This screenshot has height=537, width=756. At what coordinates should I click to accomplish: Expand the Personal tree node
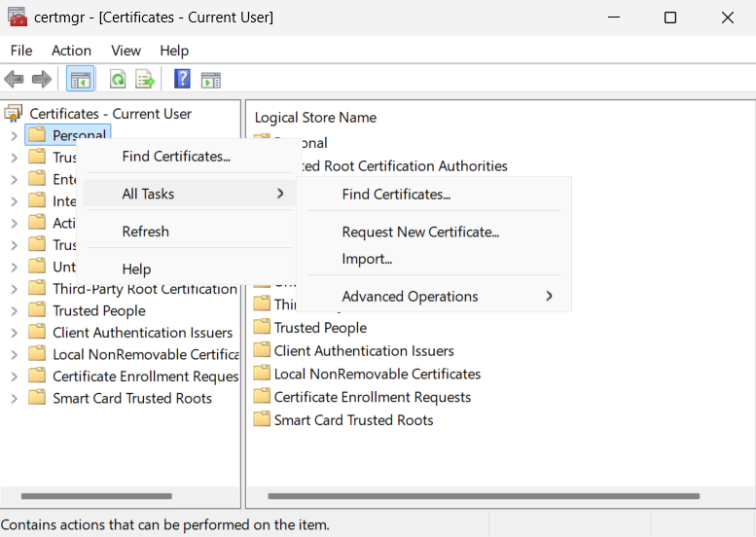14,136
